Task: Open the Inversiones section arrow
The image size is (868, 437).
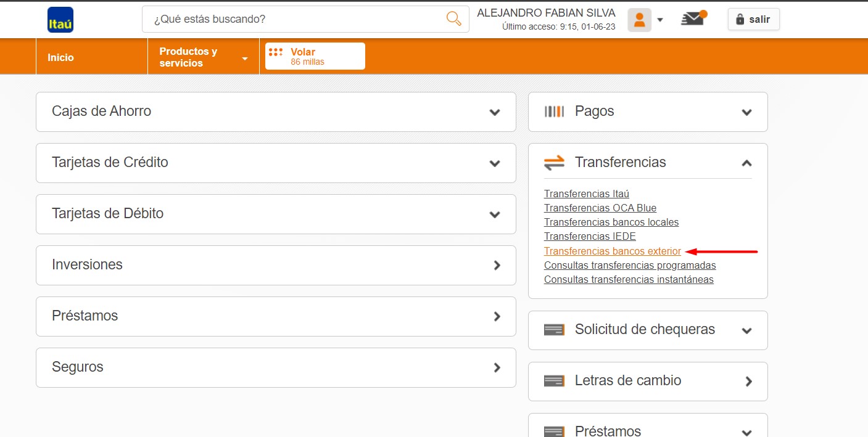Action: [x=497, y=266]
